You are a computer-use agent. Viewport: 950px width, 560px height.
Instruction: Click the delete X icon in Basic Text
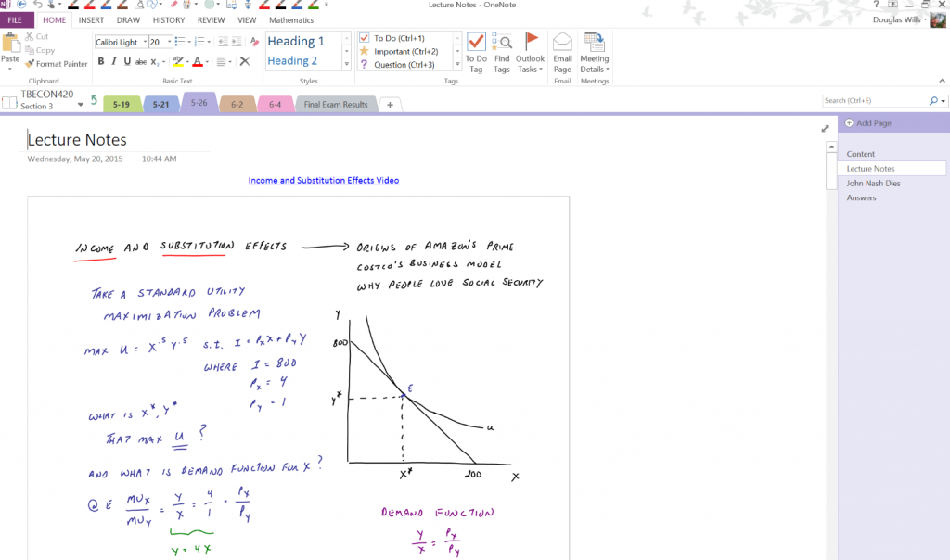coord(245,61)
